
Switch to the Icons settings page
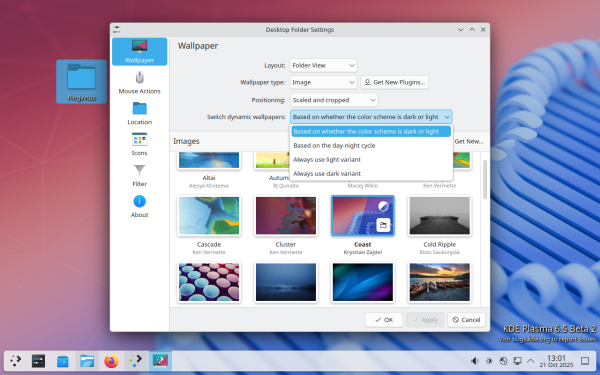point(139,145)
